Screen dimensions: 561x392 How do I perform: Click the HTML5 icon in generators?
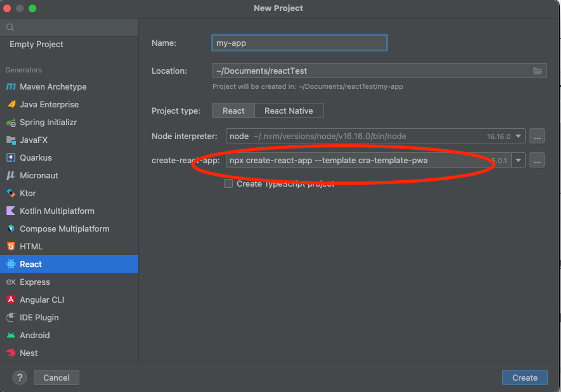tap(11, 246)
